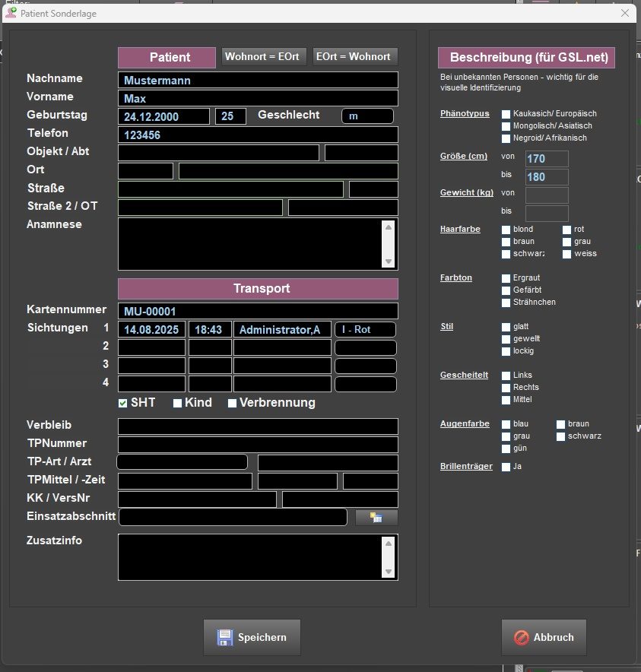Uncheck the SHT checkbox
The height and width of the screenshot is (672, 641).
[x=122, y=403]
